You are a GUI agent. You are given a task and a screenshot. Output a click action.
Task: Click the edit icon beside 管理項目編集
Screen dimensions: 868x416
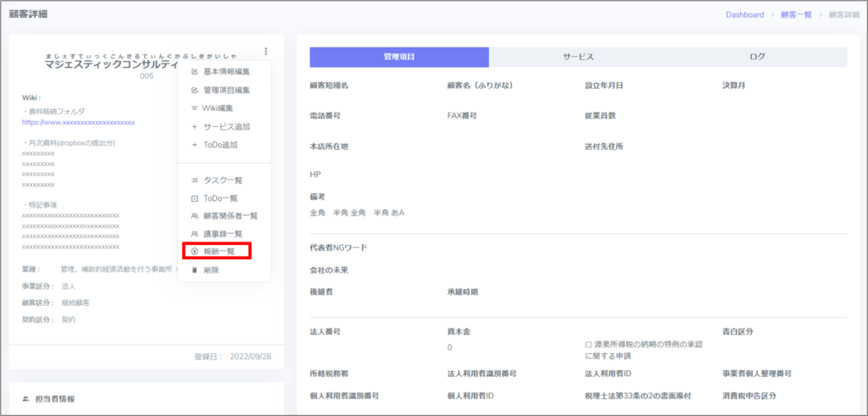point(195,90)
